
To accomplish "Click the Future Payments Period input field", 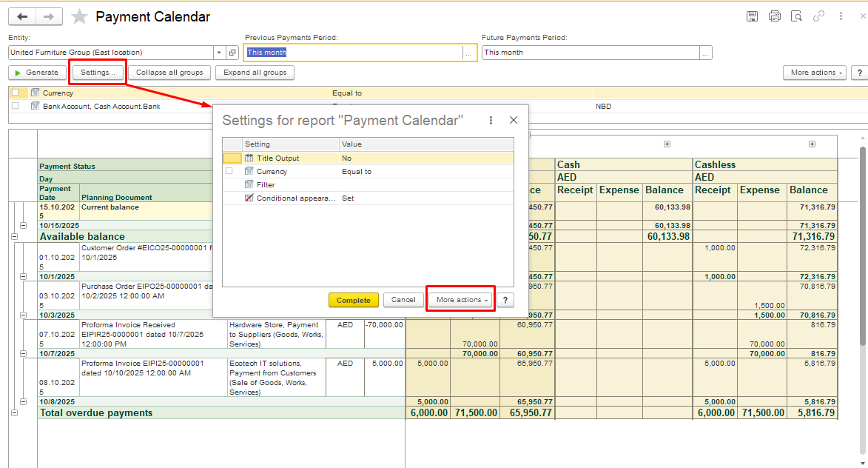I will [x=590, y=53].
